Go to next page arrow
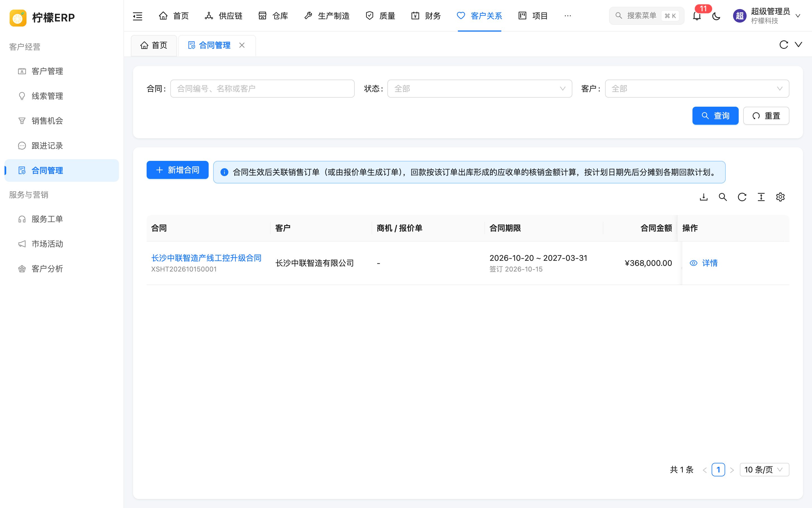This screenshot has height=508, width=812. (x=732, y=470)
